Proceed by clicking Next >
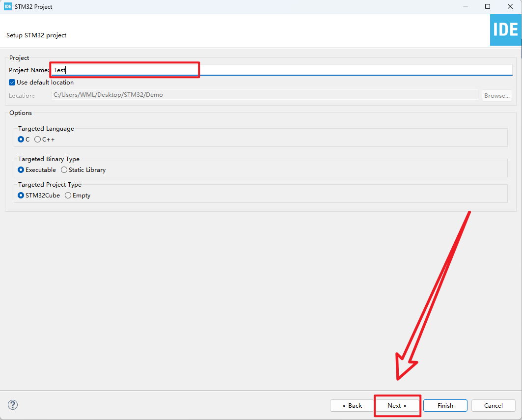This screenshot has width=522, height=420. tap(397, 406)
